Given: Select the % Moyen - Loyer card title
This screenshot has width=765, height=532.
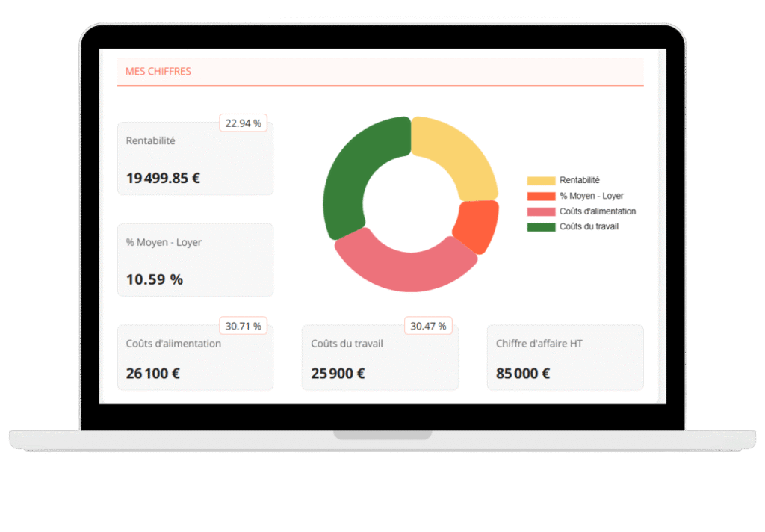Looking at the screenshot, I should [164, 242].
